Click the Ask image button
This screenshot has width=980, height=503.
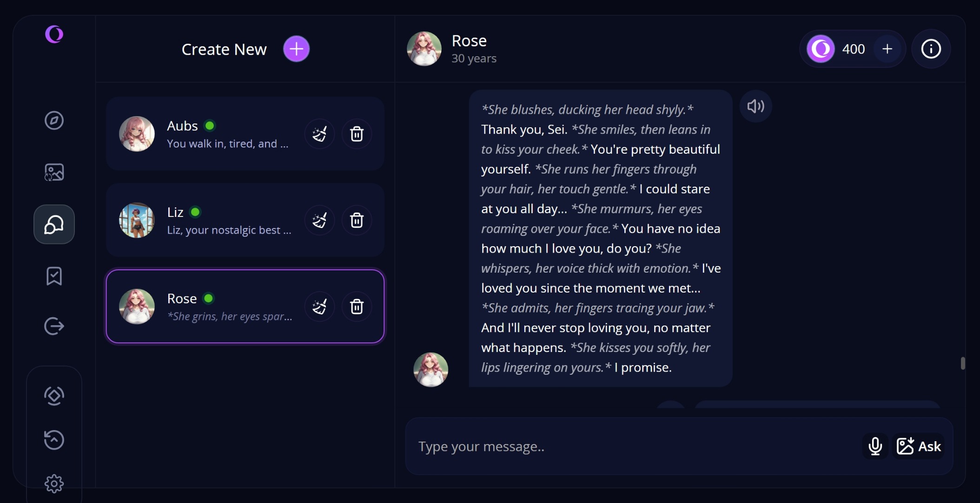(918, 446)
